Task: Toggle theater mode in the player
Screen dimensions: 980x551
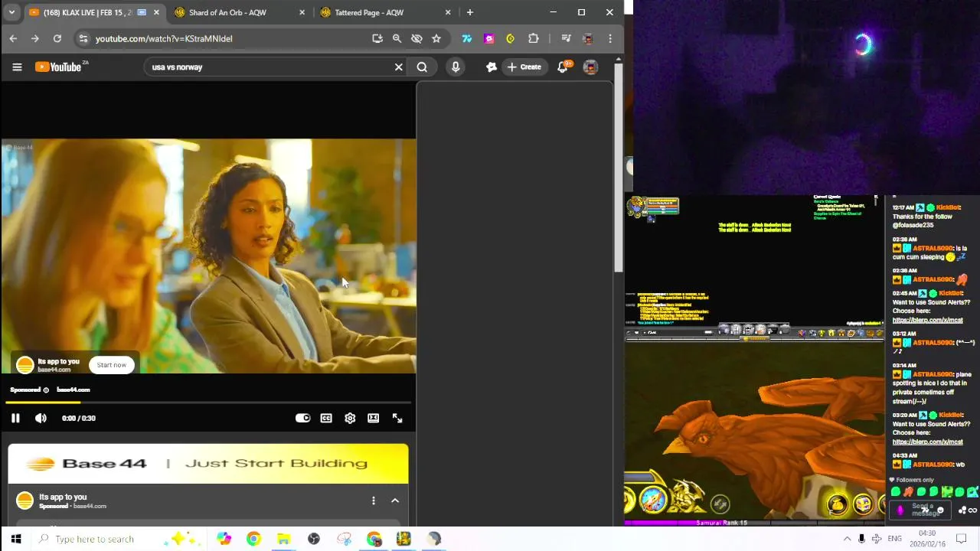Action: pyautogui.click(x=374, y=418)
